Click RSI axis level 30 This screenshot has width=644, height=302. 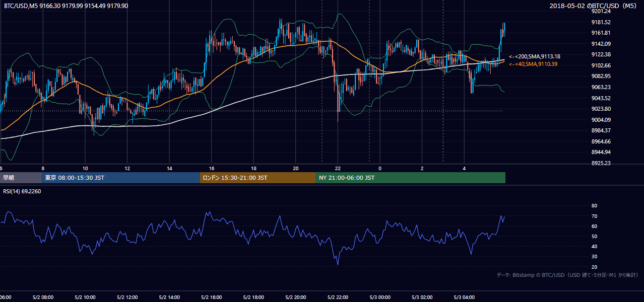(x=594, y=256)
